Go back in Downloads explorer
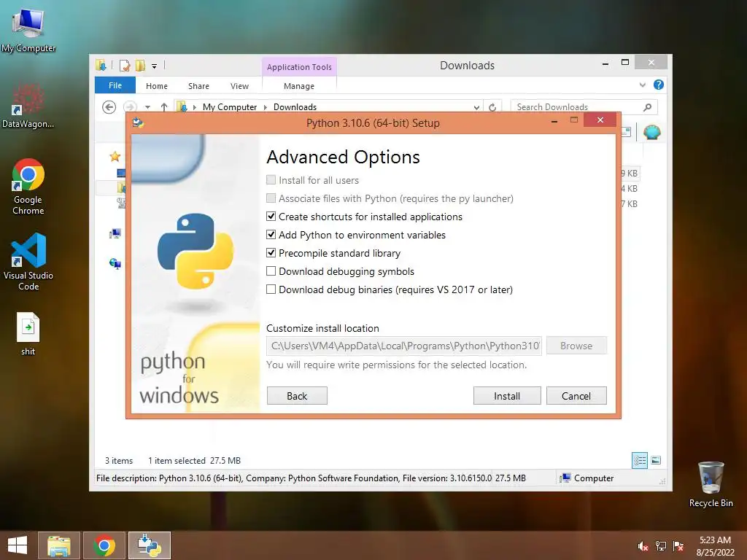747x560 pixels. tap(109, 107)
